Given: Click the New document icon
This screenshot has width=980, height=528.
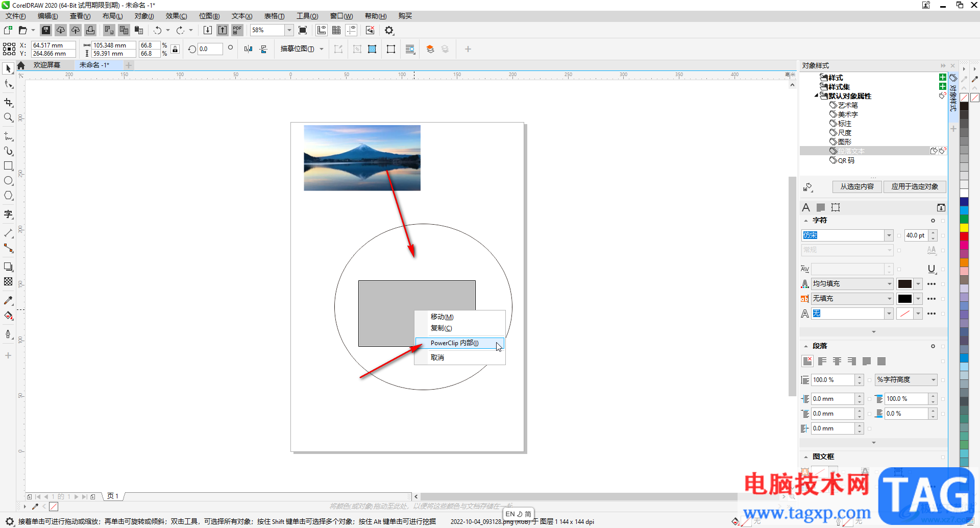Looking at the screenshot, I should tap(8, 30).
